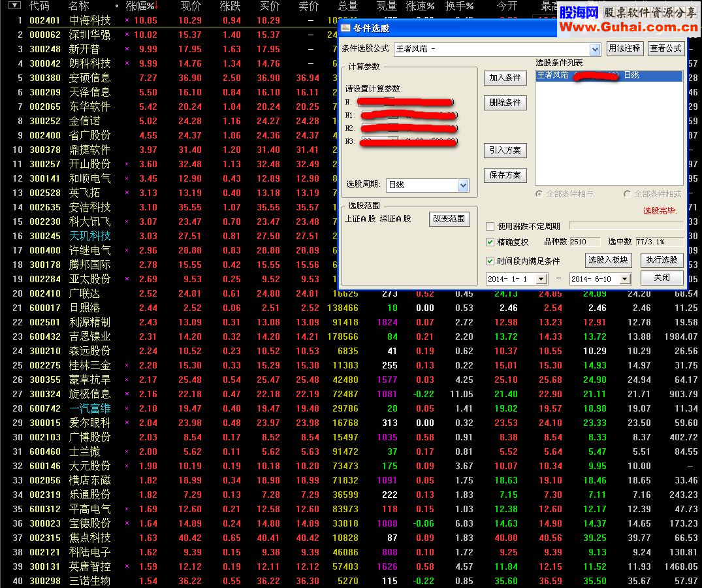
Task: Click the start date field 2014-1-1
Action: [x=511, y=279]
